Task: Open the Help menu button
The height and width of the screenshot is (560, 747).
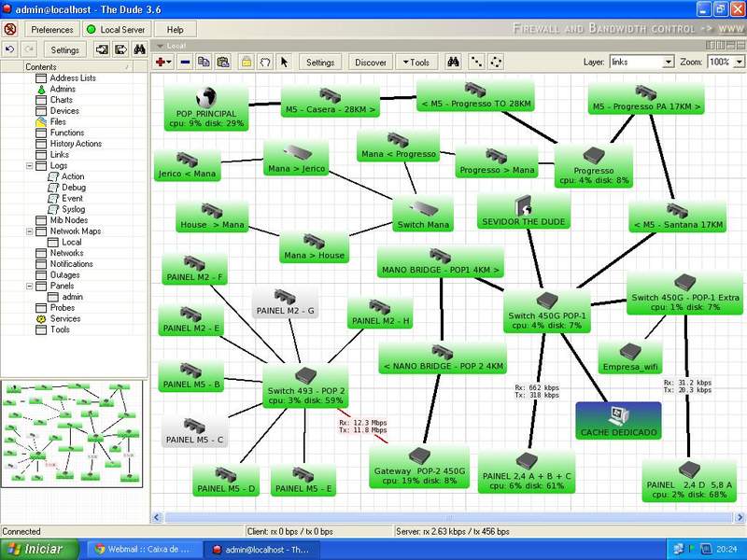Action: click(x=175, y=30)
